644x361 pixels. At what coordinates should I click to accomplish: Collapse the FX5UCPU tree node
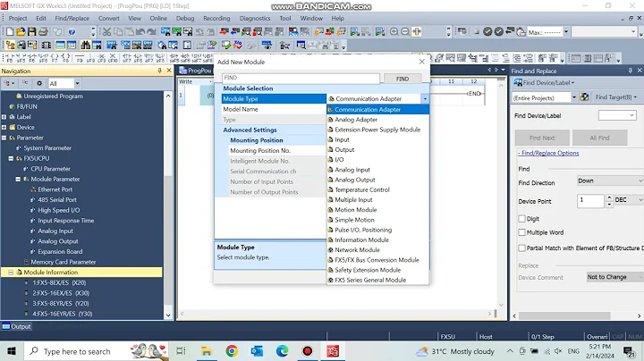pos(11,158)
